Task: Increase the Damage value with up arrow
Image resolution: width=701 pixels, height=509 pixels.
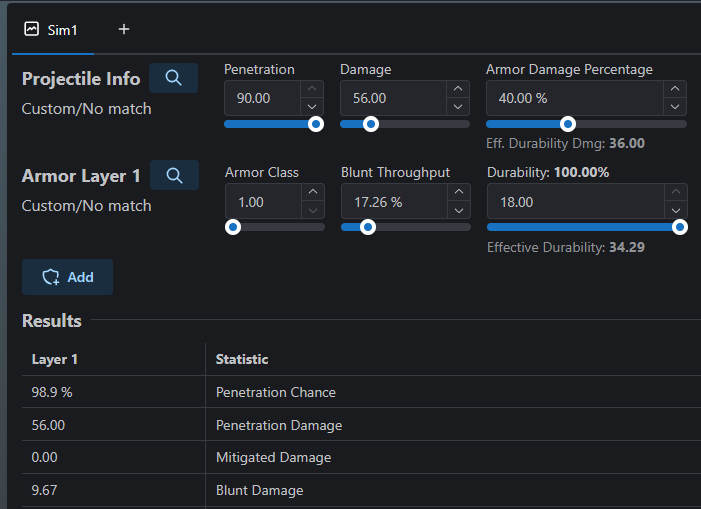Action: tap(458, 89)
